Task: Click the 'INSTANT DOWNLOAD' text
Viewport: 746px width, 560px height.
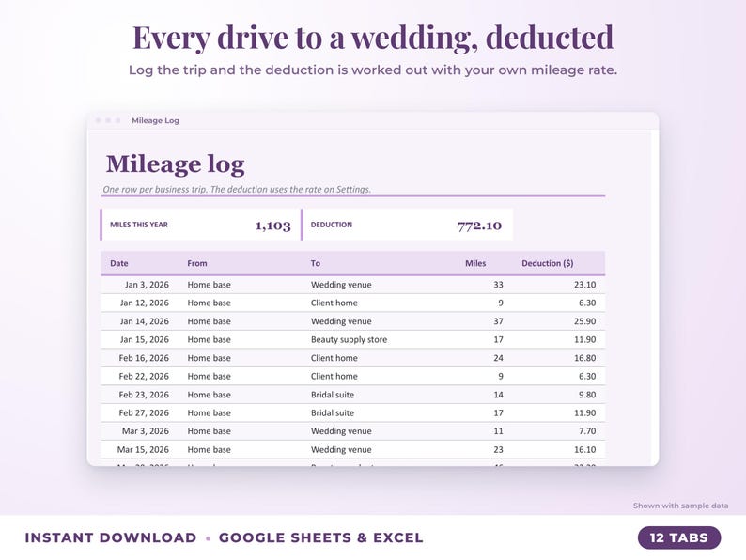Action: coord(110,537)
